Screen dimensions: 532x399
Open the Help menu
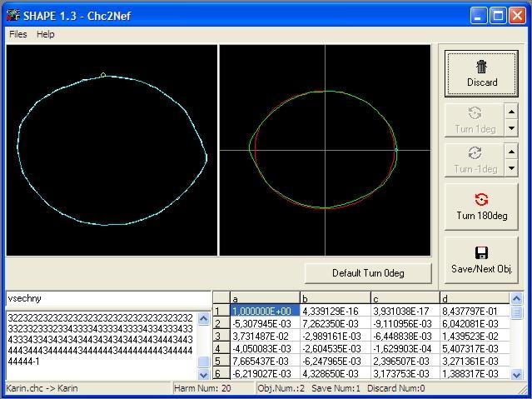[x=46, y=34]
